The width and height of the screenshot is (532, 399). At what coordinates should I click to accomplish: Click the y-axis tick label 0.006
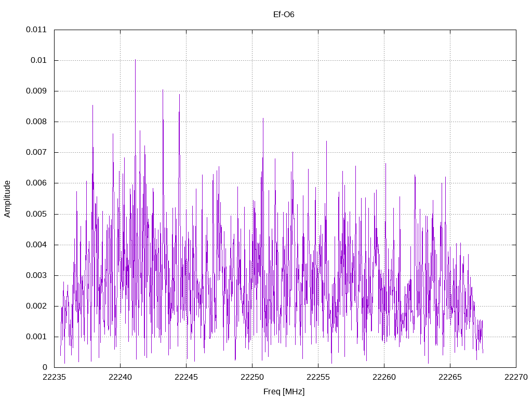36,183
